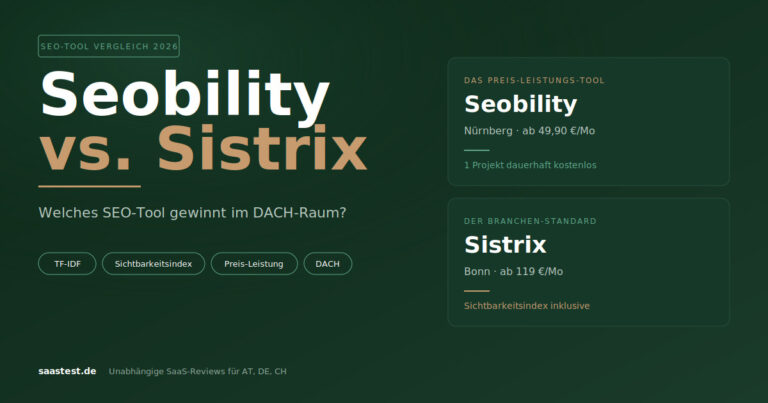Viewport: 768px width, 403px height.
Task: Click 'Welches SEO-Tool gewinnt im DACH-Raum?' subtitle
Action: [x=192, y=213]
